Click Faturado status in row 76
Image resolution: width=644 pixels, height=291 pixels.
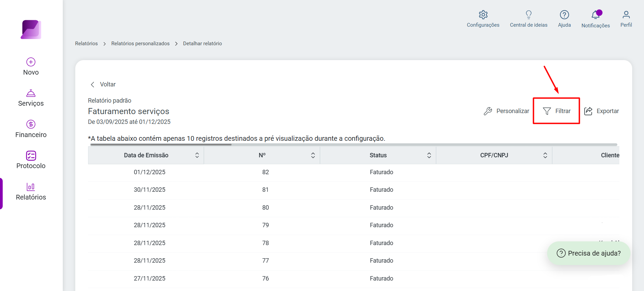(x=381, y=279)
